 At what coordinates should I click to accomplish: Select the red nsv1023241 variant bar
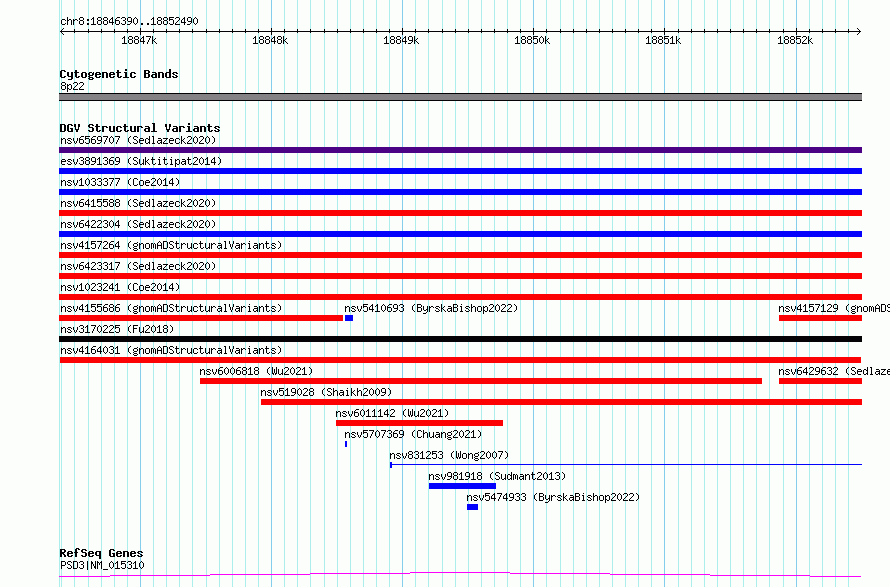click(460, 297)
